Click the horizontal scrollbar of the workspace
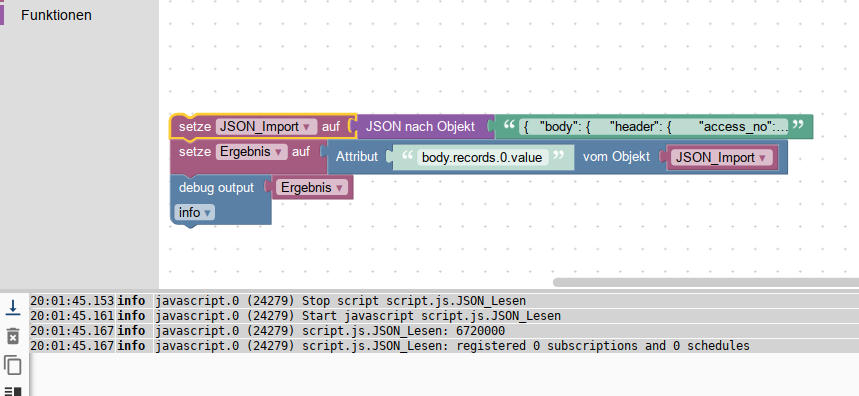Image resolution: width=859 pixels, height=396 pixels. 706,283
